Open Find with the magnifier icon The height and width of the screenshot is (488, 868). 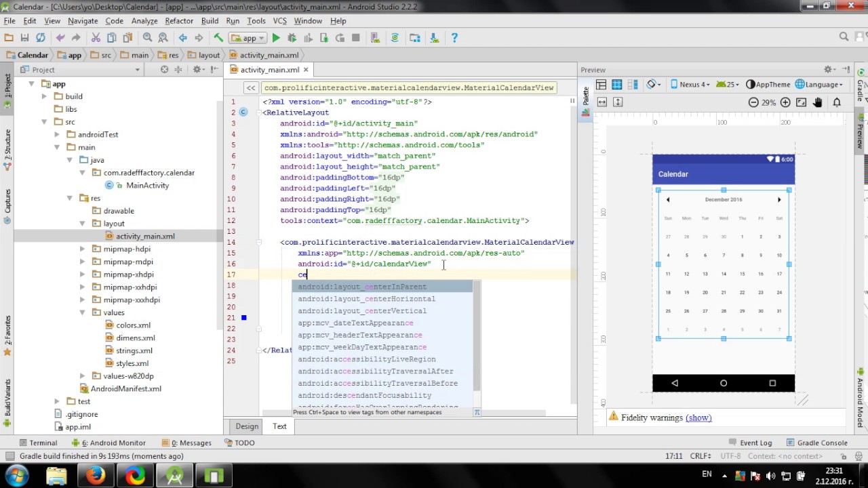point(147,38)
